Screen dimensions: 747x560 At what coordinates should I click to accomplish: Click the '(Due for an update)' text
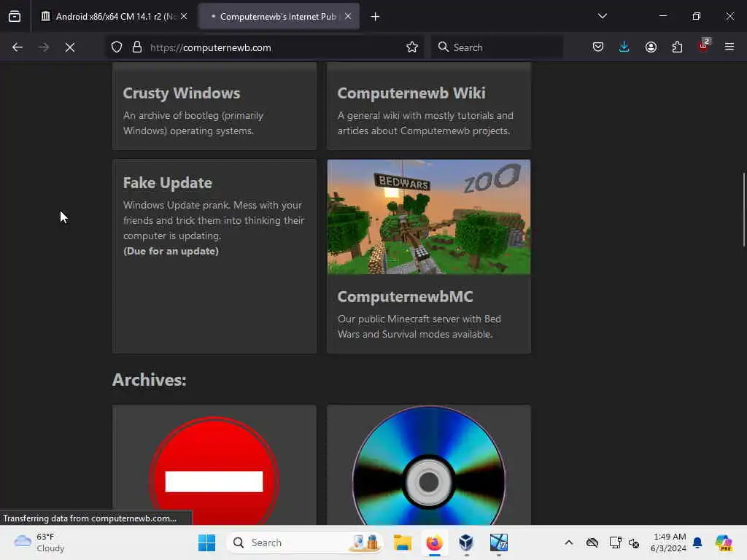[x=171, y=251]
